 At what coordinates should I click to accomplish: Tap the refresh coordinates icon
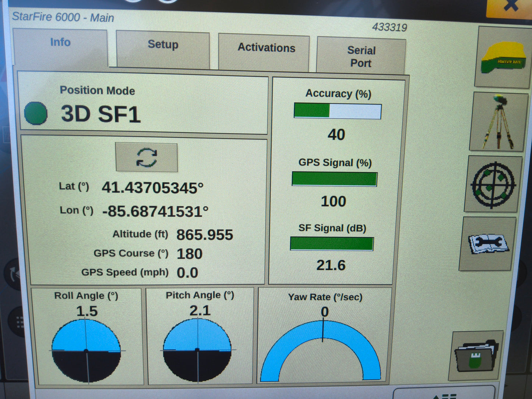147,158
